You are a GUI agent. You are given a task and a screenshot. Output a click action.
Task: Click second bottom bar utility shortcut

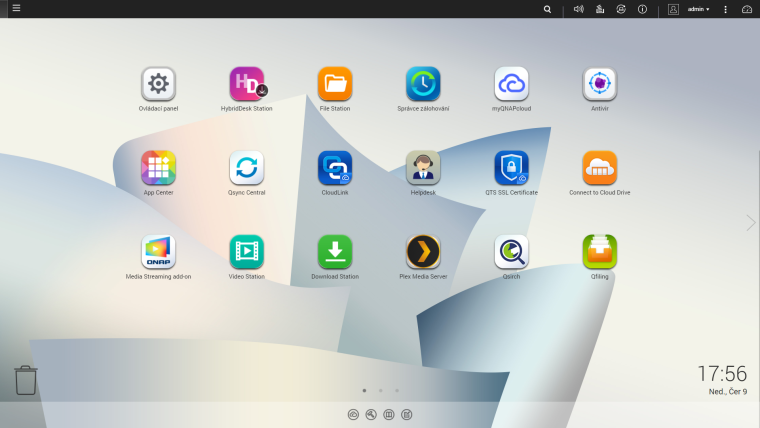(x=371, y=414)
